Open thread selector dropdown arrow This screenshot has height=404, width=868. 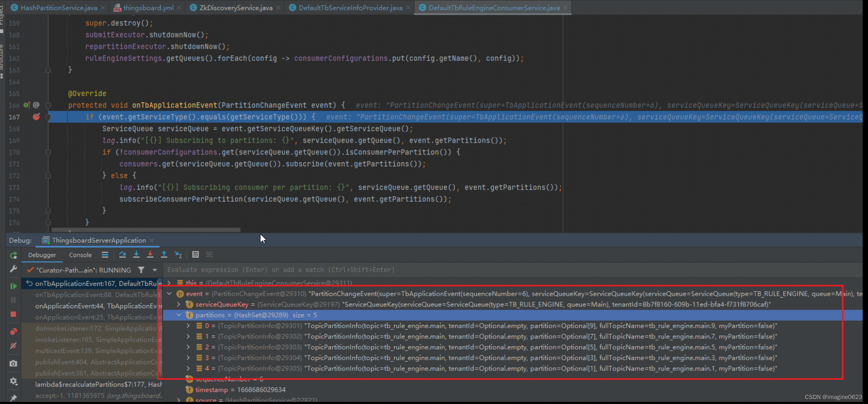click(x=155, y=270)
